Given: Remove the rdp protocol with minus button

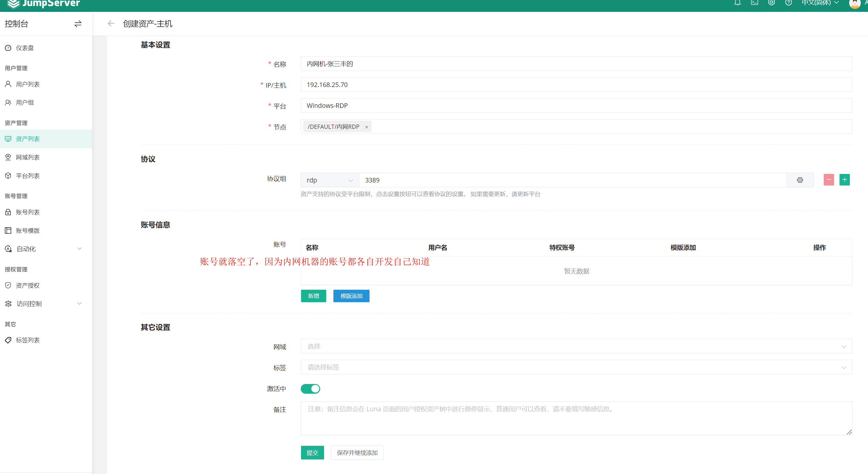Looking at the screenshot, I should point(829,180).
